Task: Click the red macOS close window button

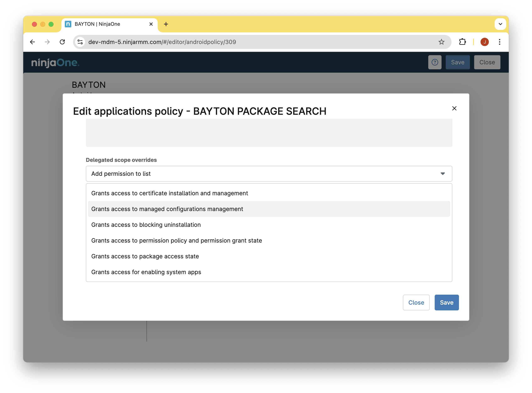Action: click(34, 24)
